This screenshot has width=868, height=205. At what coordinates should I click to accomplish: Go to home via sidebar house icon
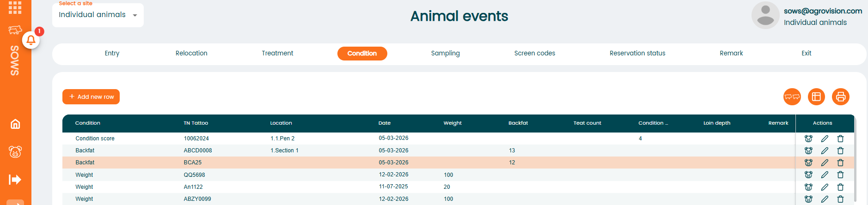[x=15, y=124]
